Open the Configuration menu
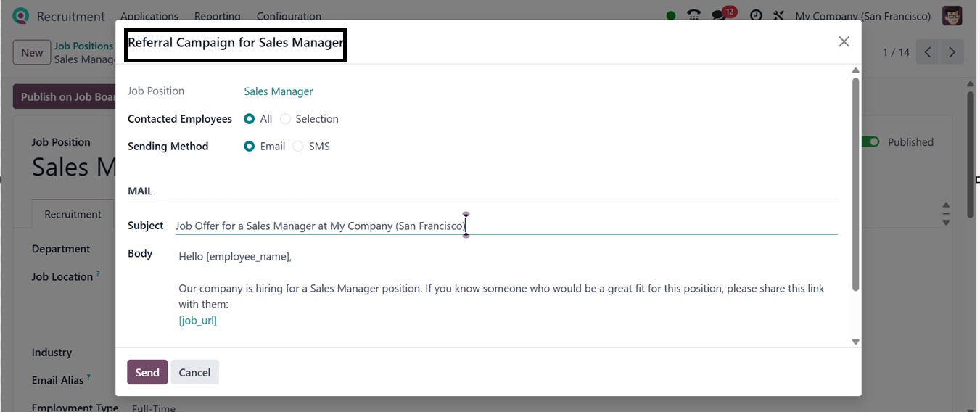This screenshot has width=980, height=412. tap(289, 16)
